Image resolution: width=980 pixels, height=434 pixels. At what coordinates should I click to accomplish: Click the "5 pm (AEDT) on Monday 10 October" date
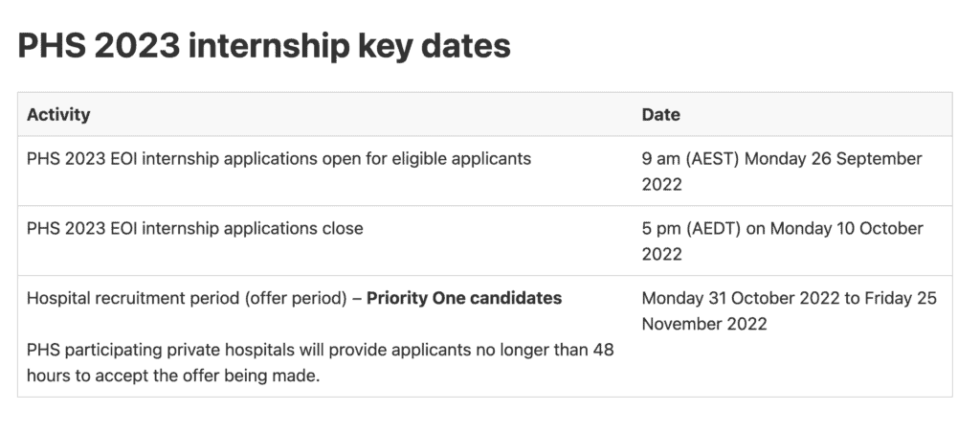(x=782, y=229)
